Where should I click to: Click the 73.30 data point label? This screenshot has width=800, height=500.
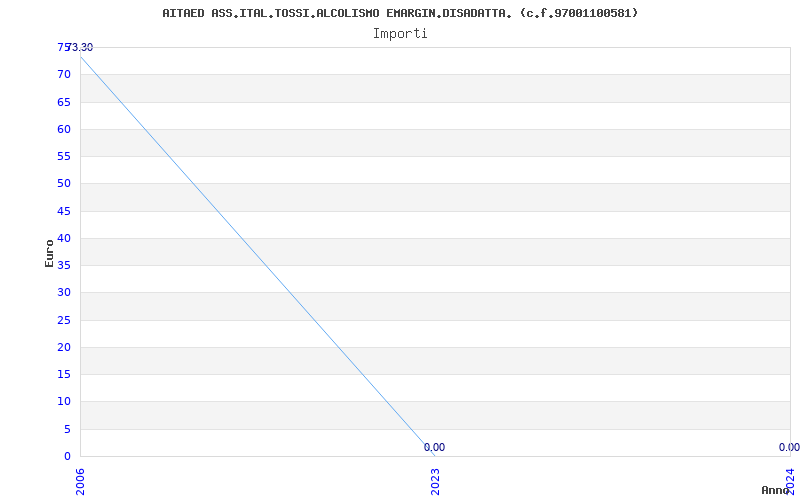point(80,47)
